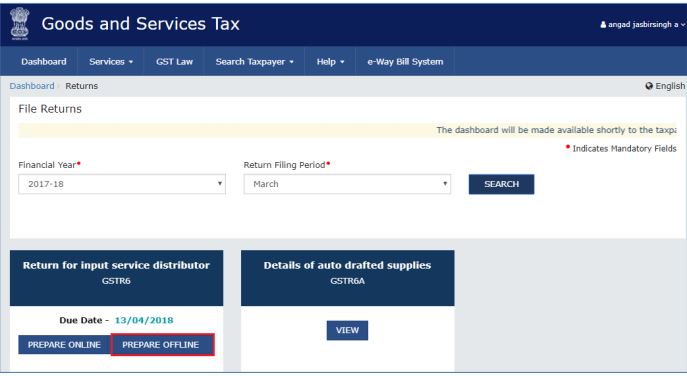
Task: Expand the Search Taxpayer menu
Action: click(x=254, y=62)
